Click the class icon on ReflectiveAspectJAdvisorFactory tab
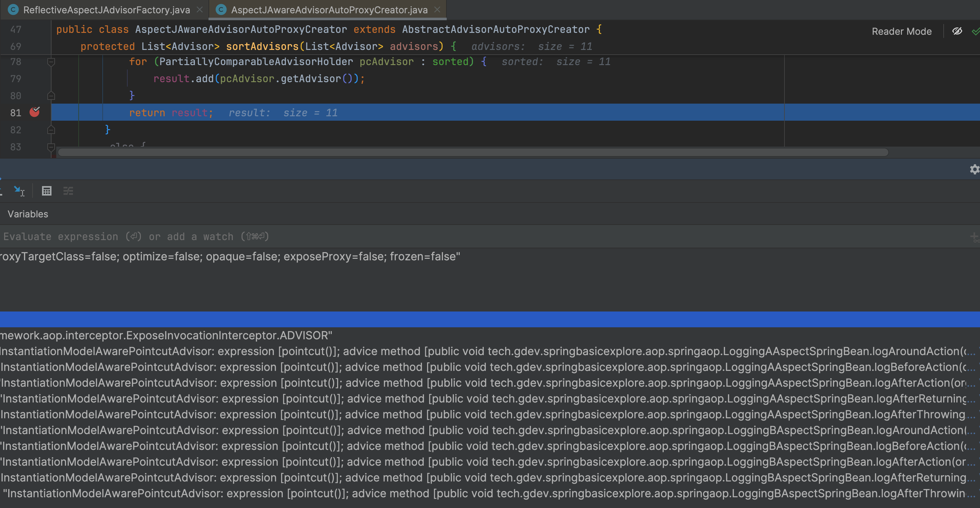This screenshot has width=980, height=508. coord(13,10)
